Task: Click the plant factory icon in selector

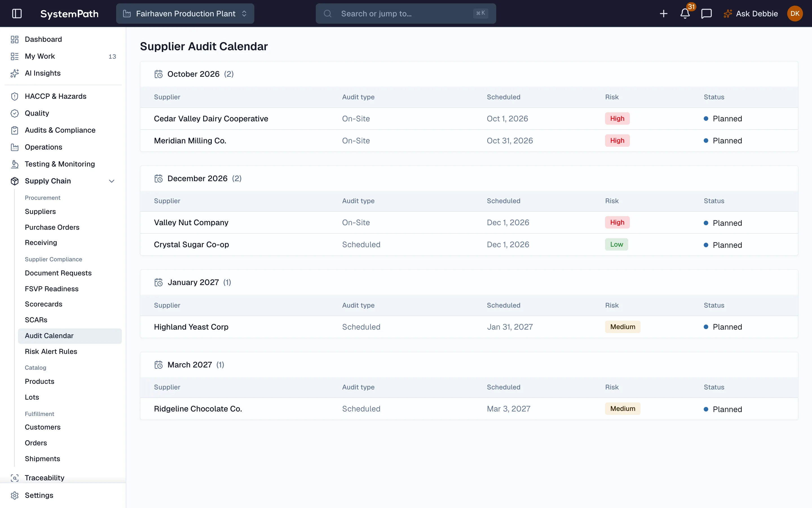Action: [127, 14]
